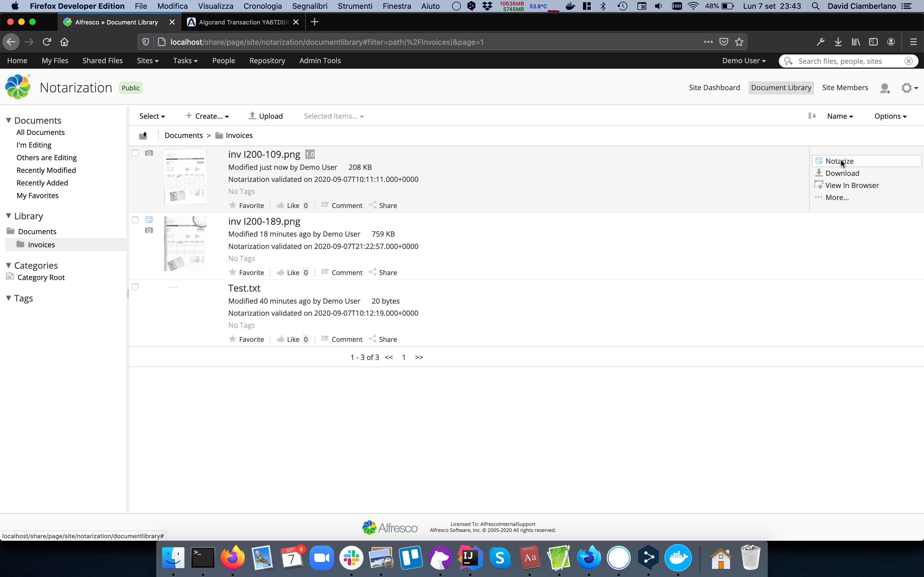The image size is (924, 577).
Task: Click the invite users icon
Action: point(884,88)
